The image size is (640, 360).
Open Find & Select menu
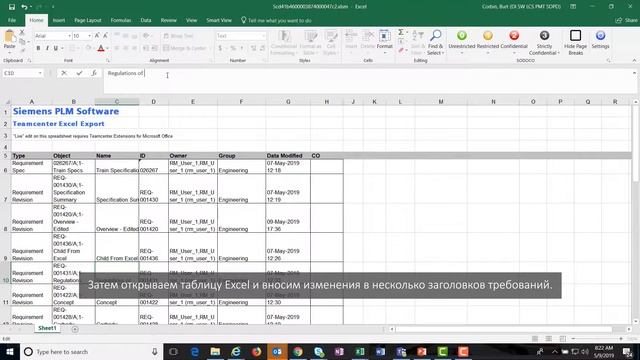click(x=436, y=42)
